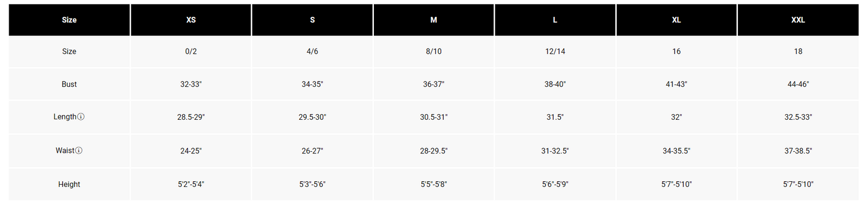Click the 38-40" bust measurement
The image size is (868, 209).
555,84
